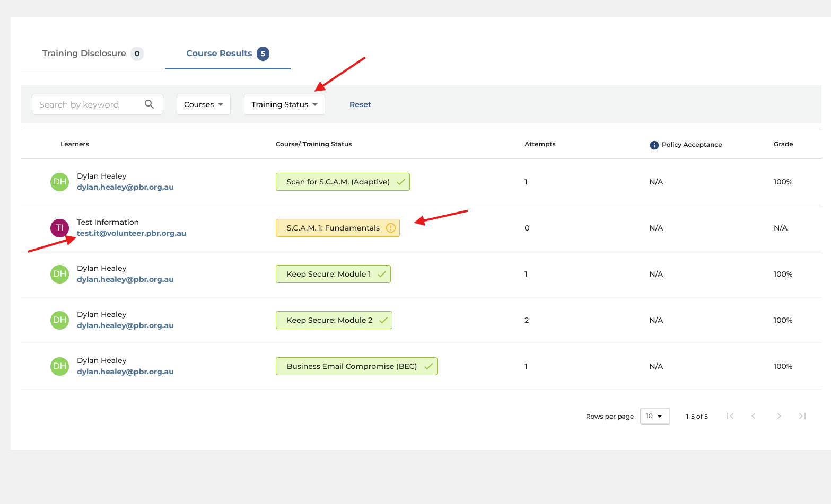Go to the first page icon

coord(730,416)
